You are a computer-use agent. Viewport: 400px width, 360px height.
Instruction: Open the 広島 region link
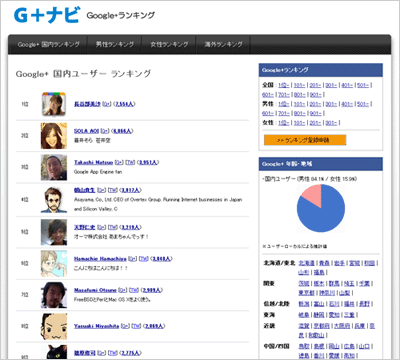(x=349, y=346)
